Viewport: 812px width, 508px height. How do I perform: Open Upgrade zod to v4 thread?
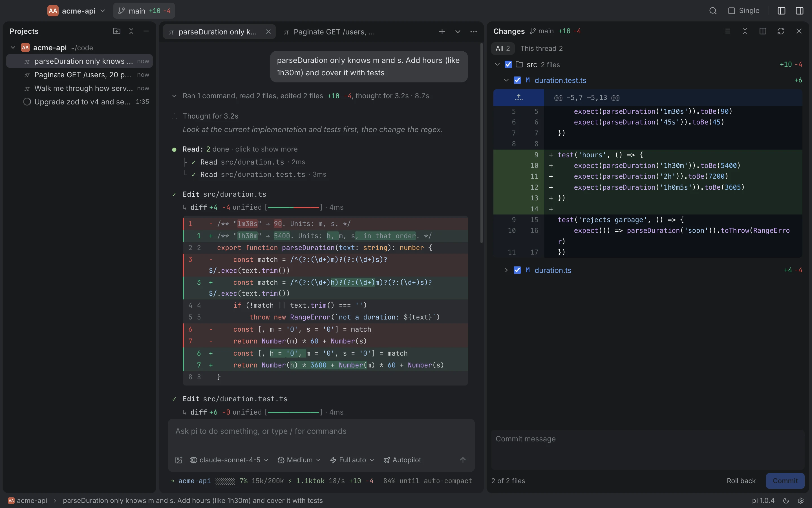[x=80, y=102]
